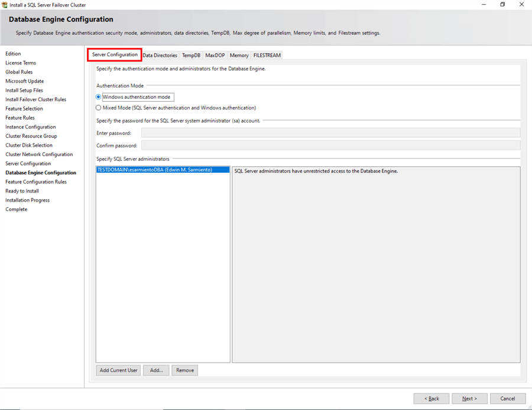This screenshot has width=532, height=410.
Task: Select Windows authentication mode radio button
Action: (98, 97)
